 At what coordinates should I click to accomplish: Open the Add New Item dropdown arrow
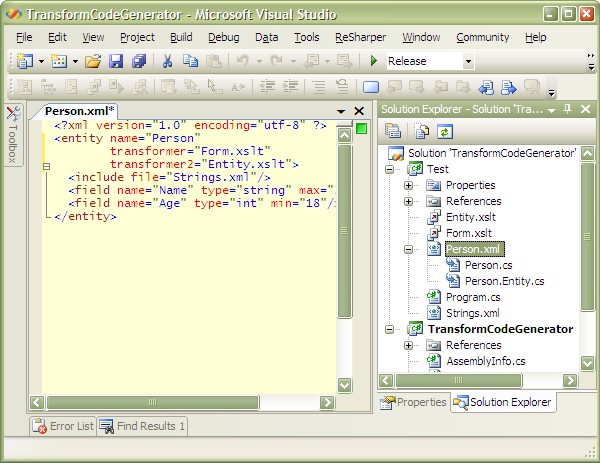click(75, 61)
